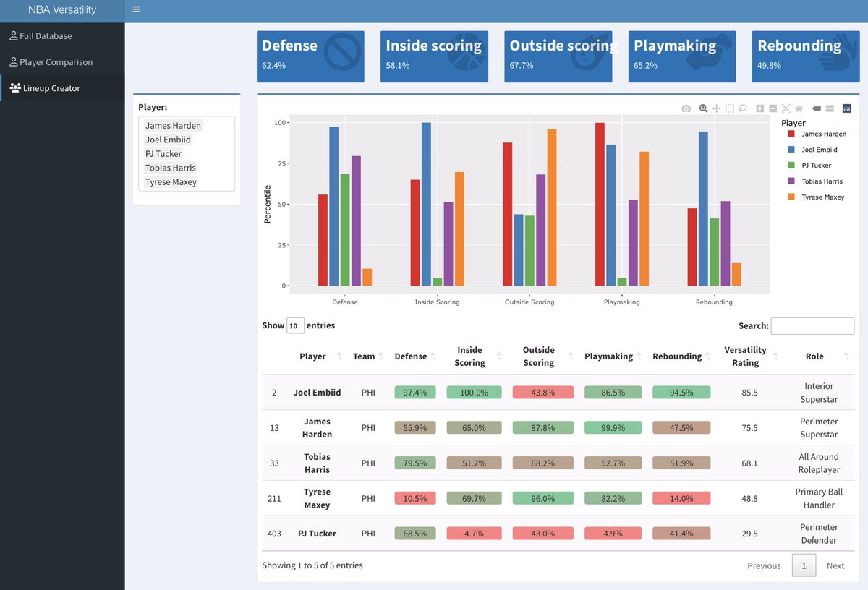The image size is (868, 590).
Task: Toggle PJ Tucker legend entry
Action: coord(811,166)
